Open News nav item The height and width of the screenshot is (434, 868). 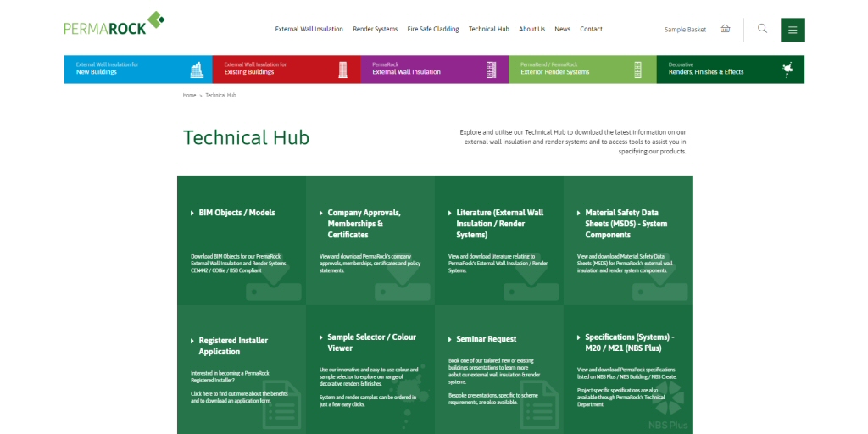pyautogui.click(x=563, y=29)
